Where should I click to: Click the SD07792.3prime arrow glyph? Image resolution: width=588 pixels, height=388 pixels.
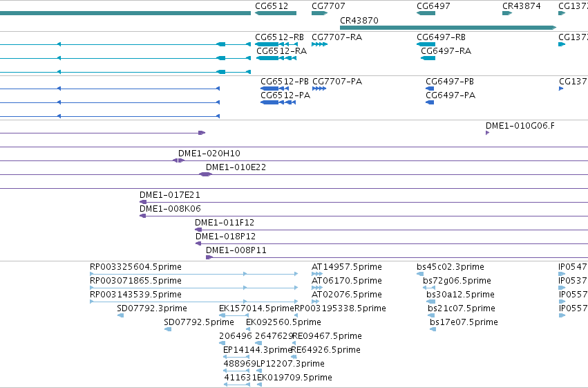[x=120, y=315]
